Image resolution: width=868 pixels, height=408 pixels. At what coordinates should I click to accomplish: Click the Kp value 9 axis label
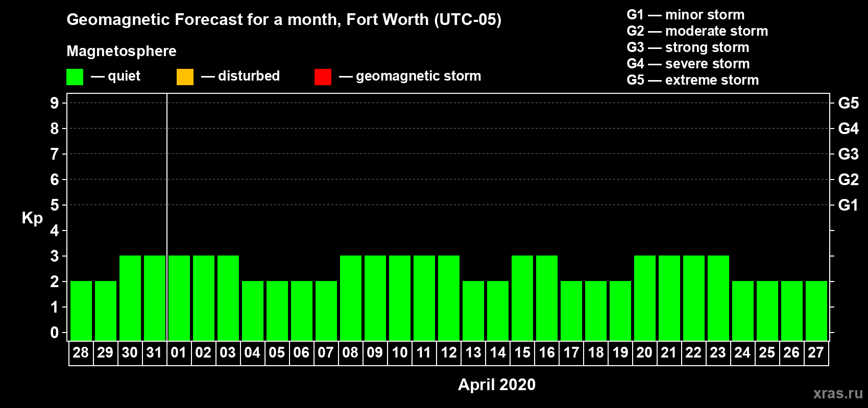(x=55, y=103)
